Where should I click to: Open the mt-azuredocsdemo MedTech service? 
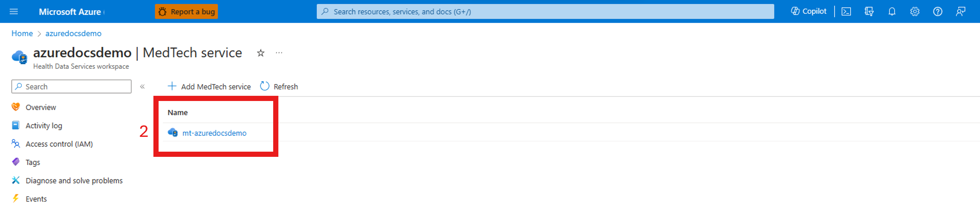214,133
